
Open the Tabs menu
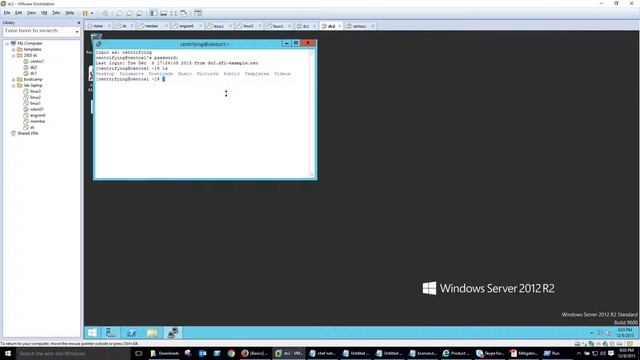56,13
